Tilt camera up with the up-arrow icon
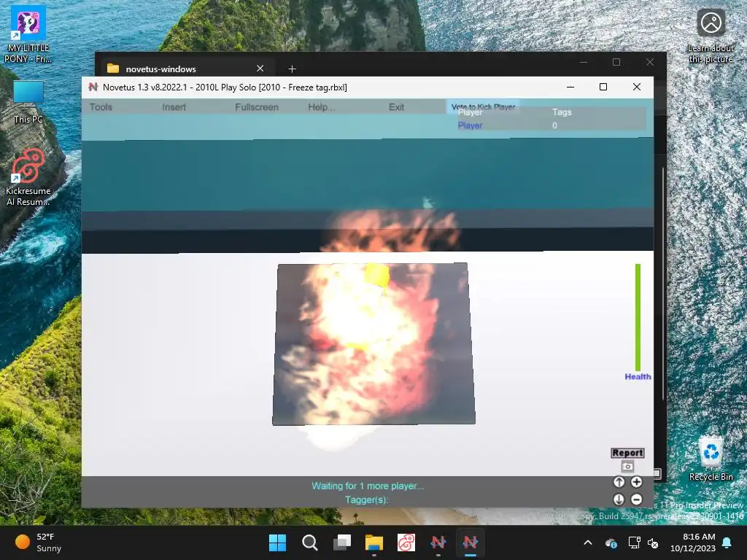 (x=619, y=482)
